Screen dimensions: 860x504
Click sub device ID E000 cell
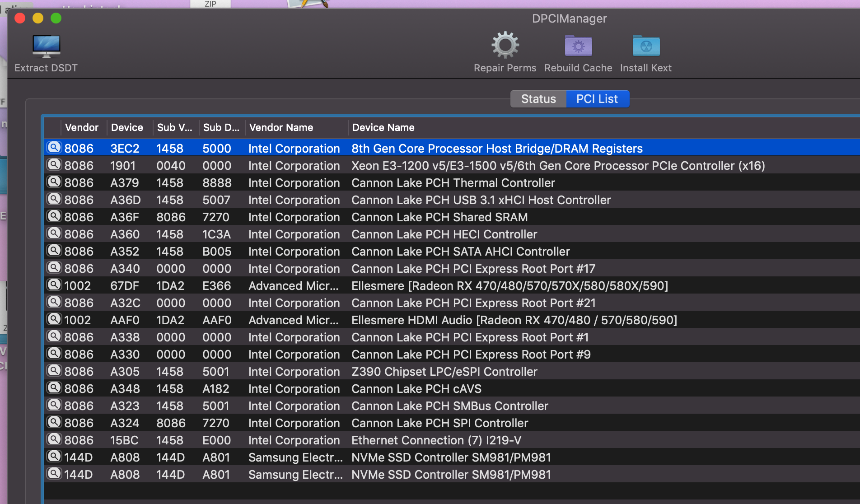pyautogui.click(x=217, y=440)
